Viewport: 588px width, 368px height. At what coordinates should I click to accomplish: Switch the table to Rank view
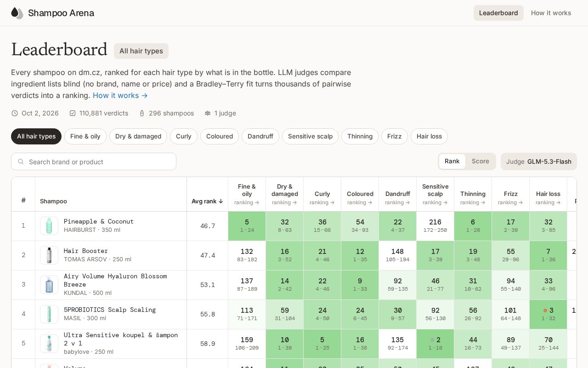(x=452, y=161)
